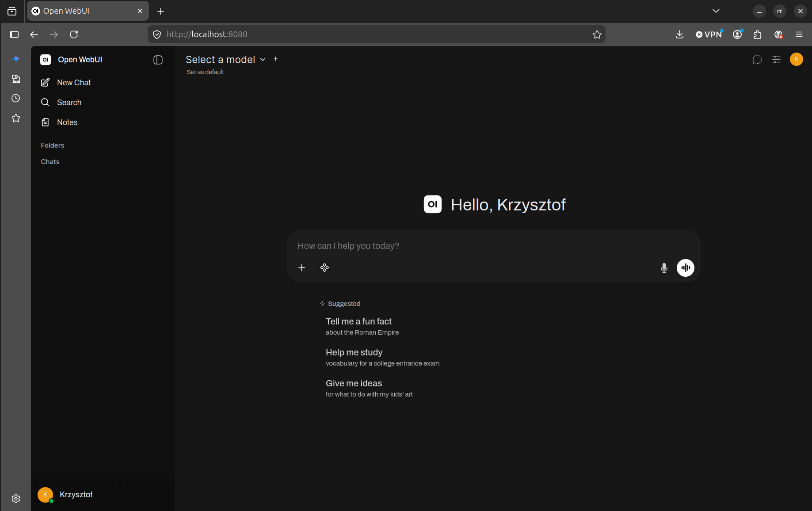This screenshot has width=812, height=511.
Task: Add another model with the plus icon
Action: [276, 59]
